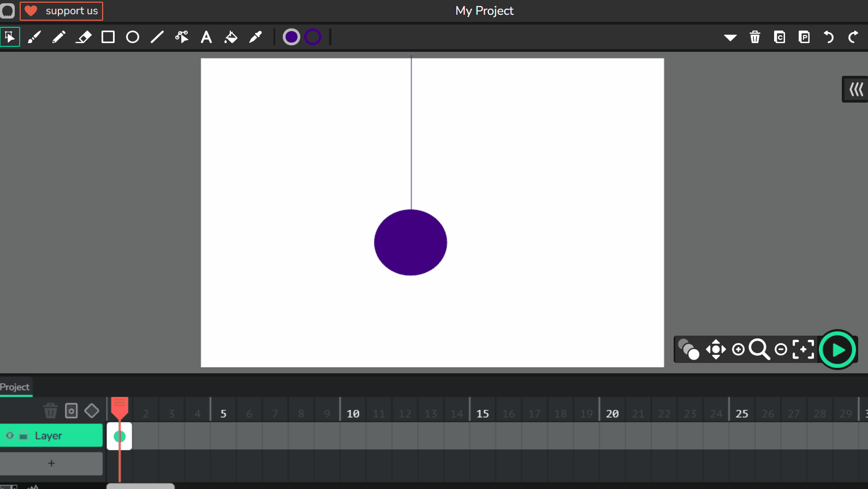The image size is (868, 489).
Task: Select the Fill Bucket tool
Action: click(231, 37)
